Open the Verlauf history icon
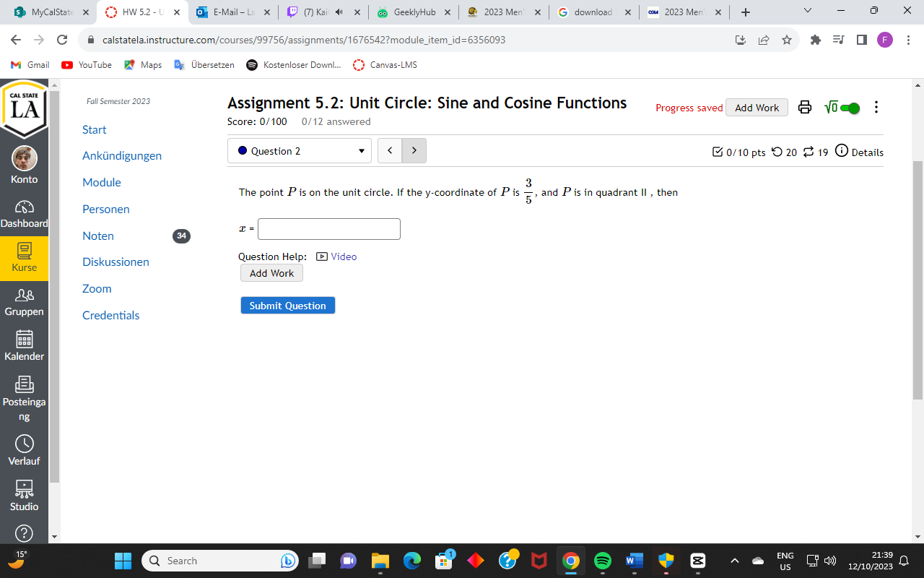The width and height of the screenshot is (924, 578). [24, 444]
